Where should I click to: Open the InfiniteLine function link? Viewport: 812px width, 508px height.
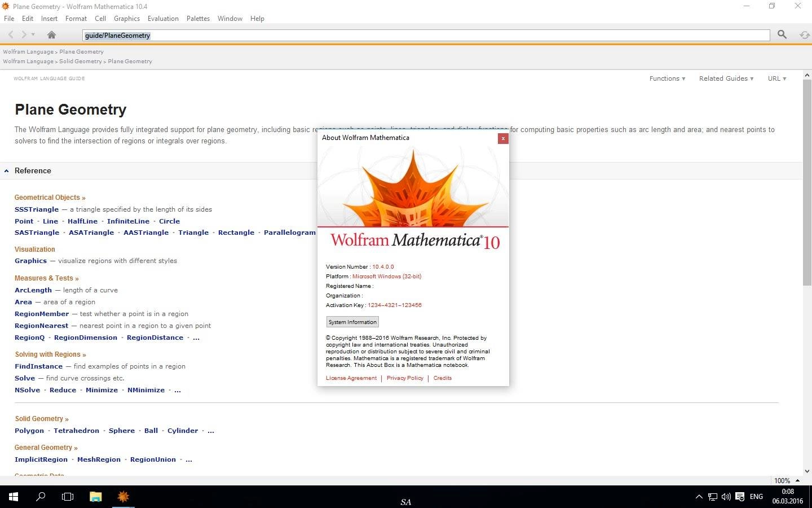(x=128, y=221)
